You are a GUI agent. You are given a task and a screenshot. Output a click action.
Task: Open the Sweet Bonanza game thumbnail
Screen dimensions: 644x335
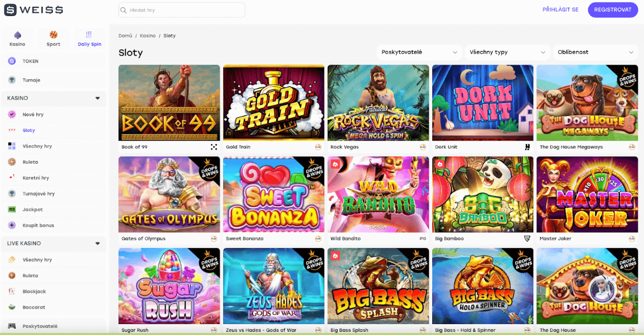point(273,194)
